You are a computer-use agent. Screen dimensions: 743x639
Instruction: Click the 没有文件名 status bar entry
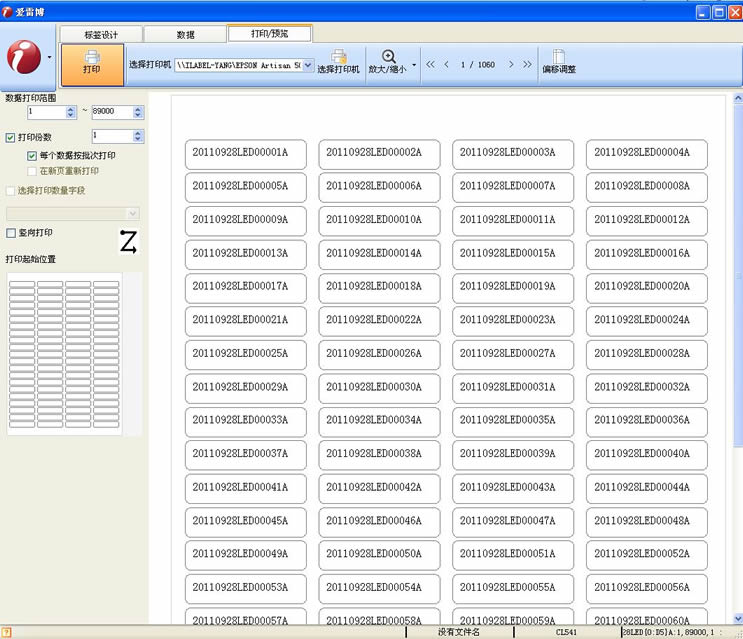(459, 632)
